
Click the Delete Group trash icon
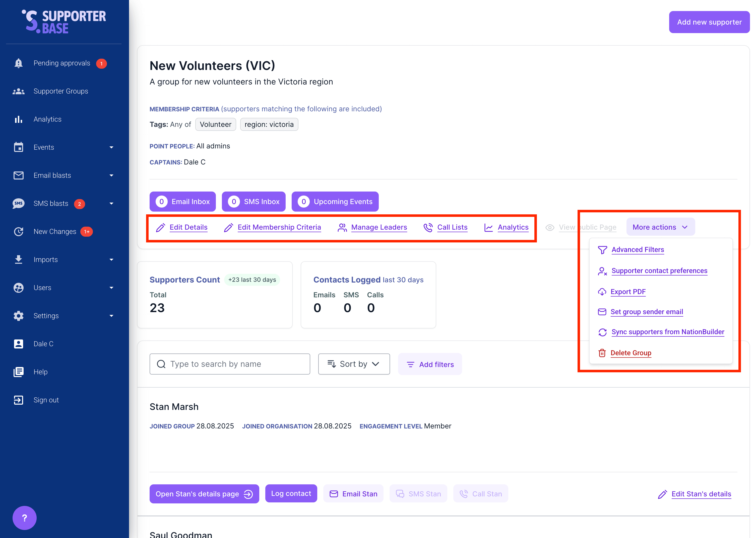pyautogui.click(x=602, y=353)
